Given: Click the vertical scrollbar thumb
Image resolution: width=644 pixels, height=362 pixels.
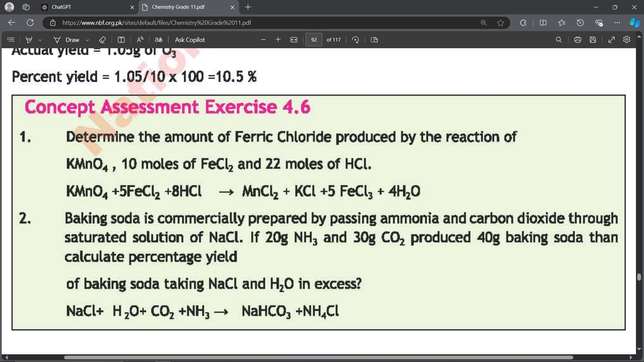Looking at the screenshot, I should click(x=639, y=277).
